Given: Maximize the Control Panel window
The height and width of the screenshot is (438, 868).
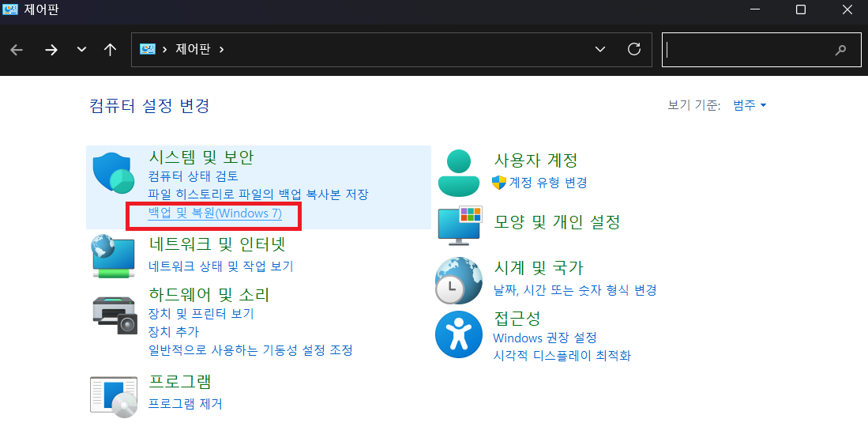Looking at the screenshot, I should (x=800, y=9).
